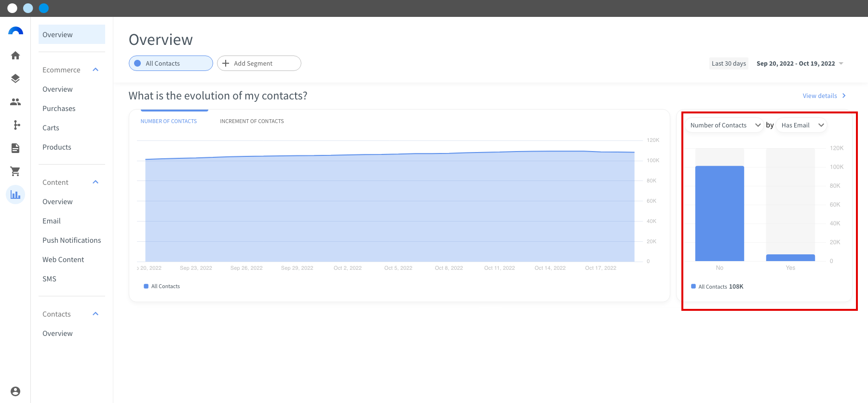Click the Add Segment button

pos(259,63)
